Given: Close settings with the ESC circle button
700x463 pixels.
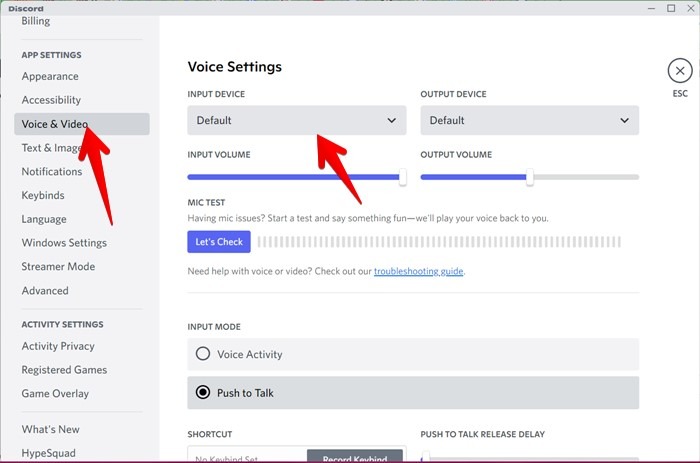Looking at the screenshot, I should click(x=679, y=71).
